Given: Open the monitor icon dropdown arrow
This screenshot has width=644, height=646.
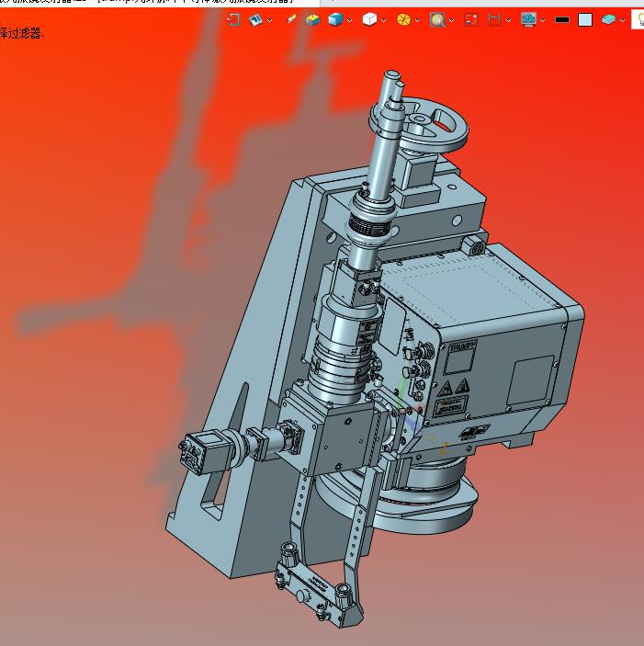Looking at the screenshot, I should 543,20.
